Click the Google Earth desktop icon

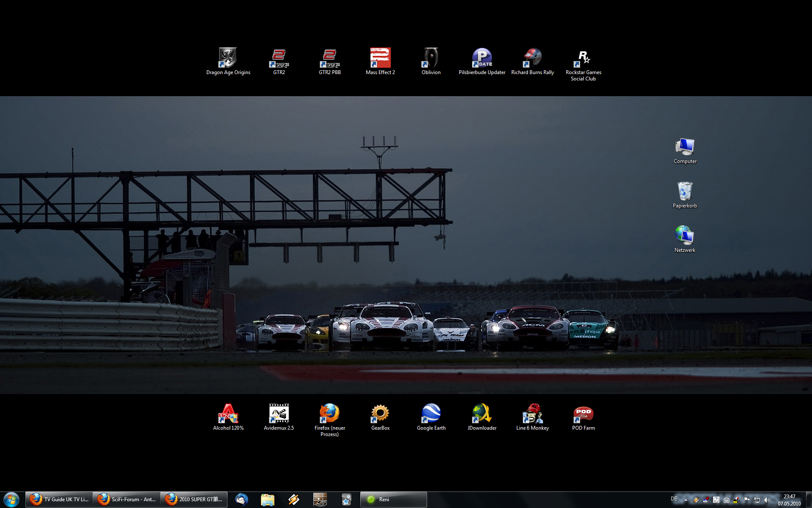point(431,414)
